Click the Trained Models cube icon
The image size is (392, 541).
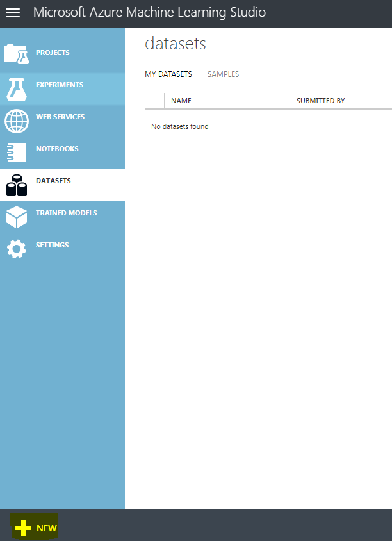(17, 217)
